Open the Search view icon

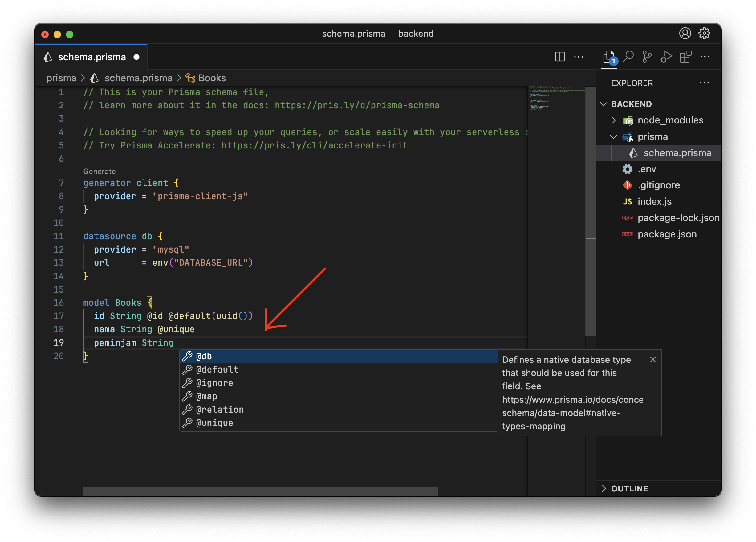tap(628, 57)
